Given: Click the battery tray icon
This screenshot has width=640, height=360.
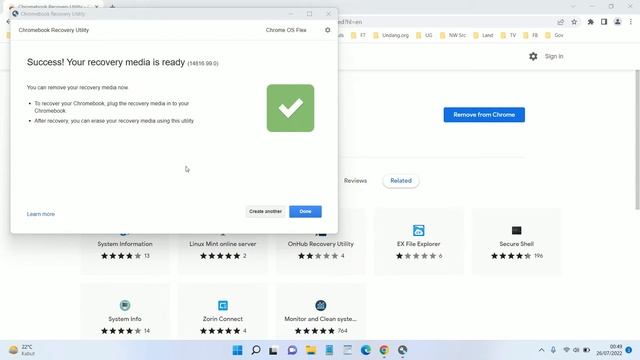Looking at the screenshot, I should click(587, 350).
